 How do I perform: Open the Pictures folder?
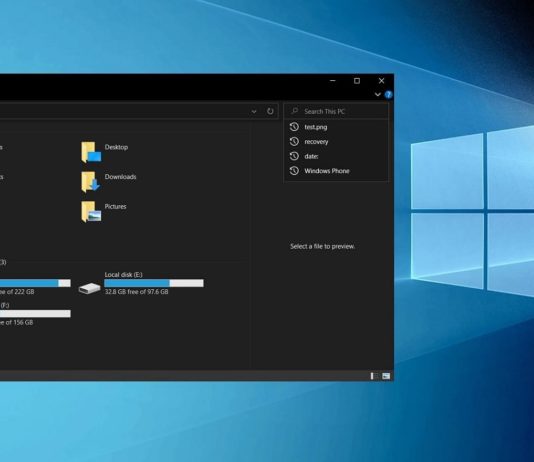point(91,211)
